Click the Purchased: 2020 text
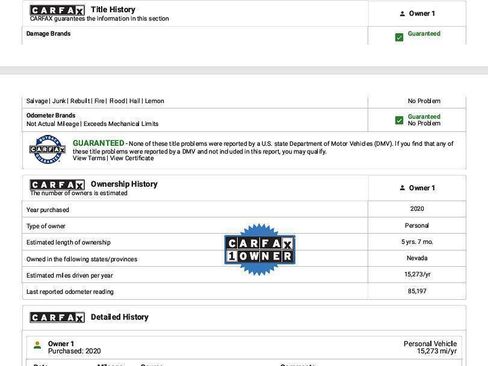This screenshot has width=488, height=366. coord(74,351)
